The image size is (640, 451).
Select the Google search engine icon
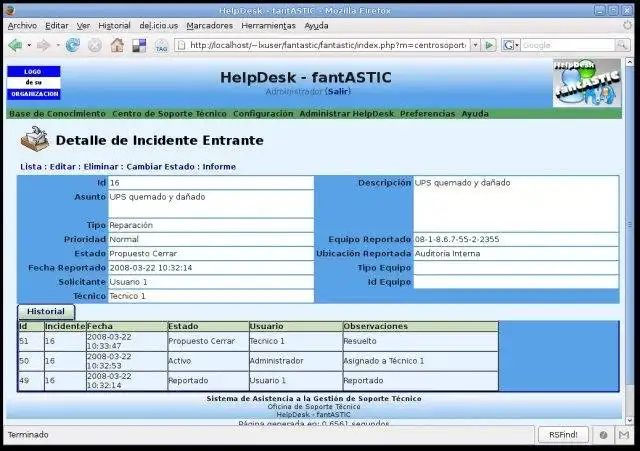tap(508, 45)
